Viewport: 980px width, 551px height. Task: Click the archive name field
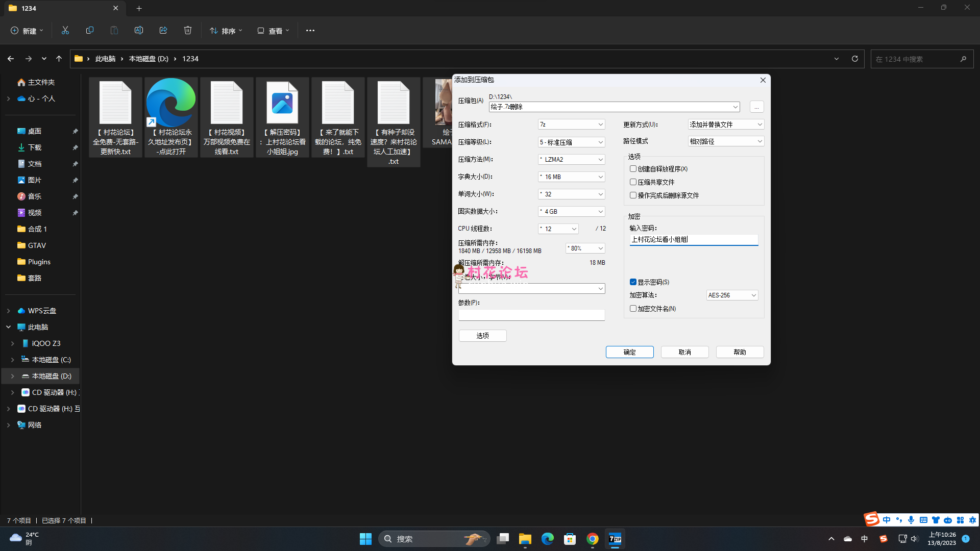614,107
